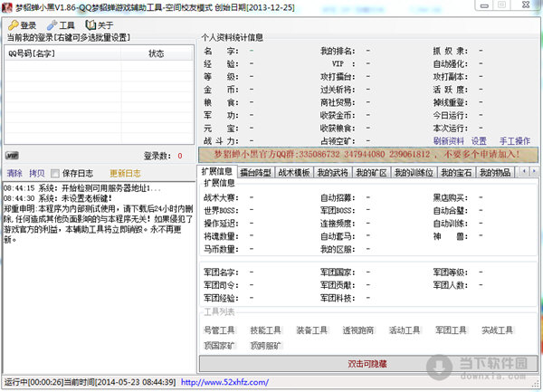Click the log line 未设置老板键
Viewport: 543px width, 392px height.
[58, 198]
